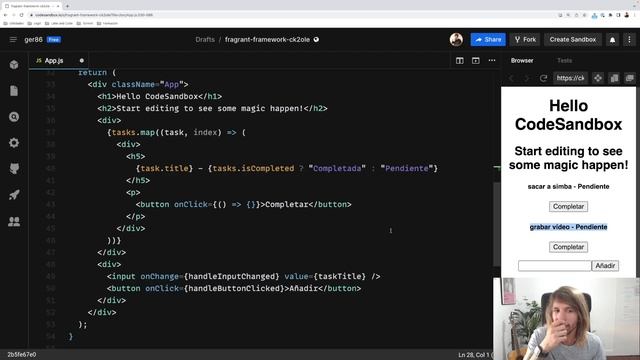Reload the Chrome browser page
Viewport: 640px width, 360px height.
pos(22,15)
